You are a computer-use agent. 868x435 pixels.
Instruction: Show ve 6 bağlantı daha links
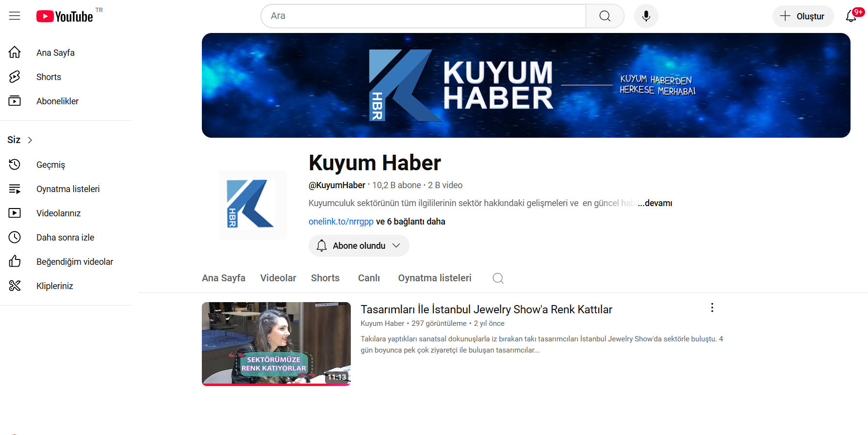pyautogui.click(x=410, y=222)
